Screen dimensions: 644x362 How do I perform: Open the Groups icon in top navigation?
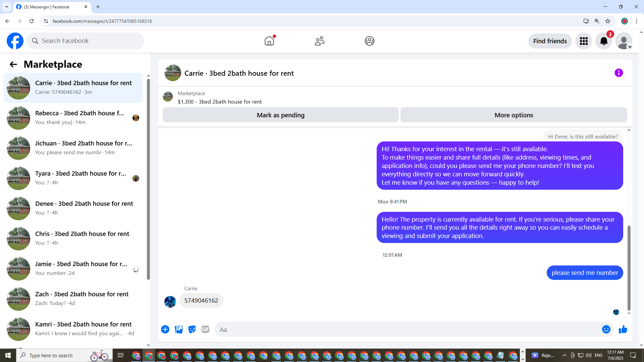pyautogui.click(x=369, y=41)
